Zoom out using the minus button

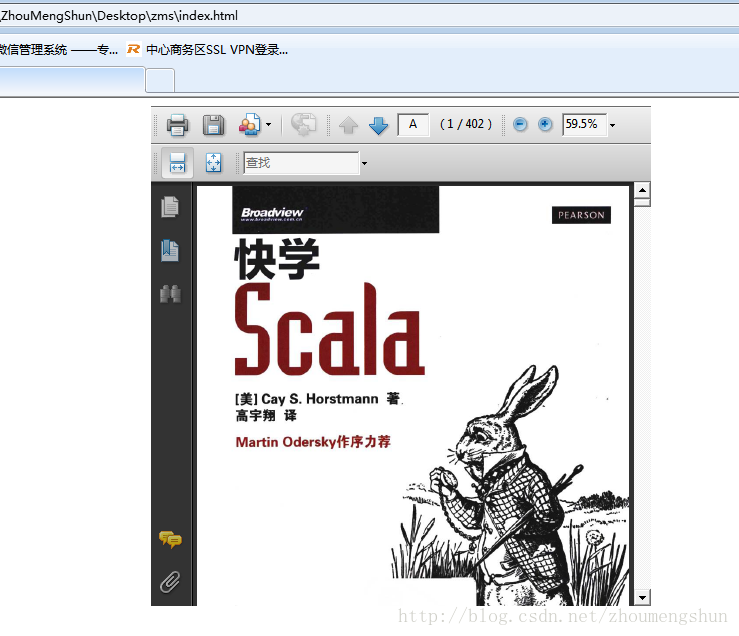(520, 124)
